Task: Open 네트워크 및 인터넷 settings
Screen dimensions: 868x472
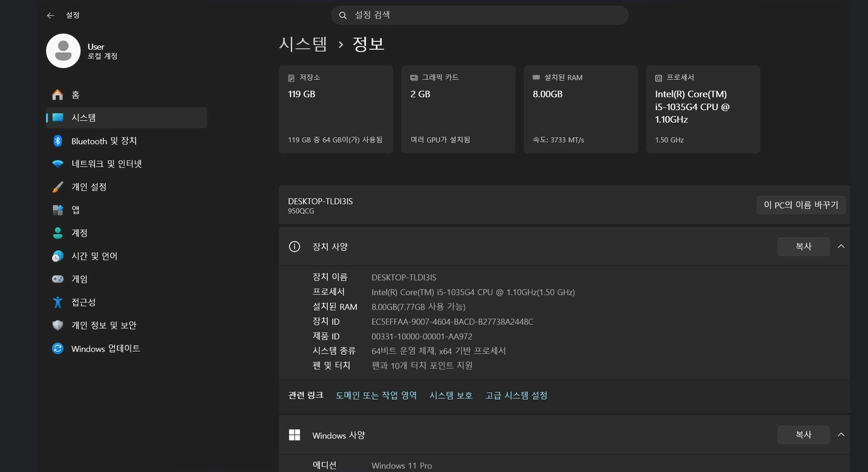Action: [127, 164]
